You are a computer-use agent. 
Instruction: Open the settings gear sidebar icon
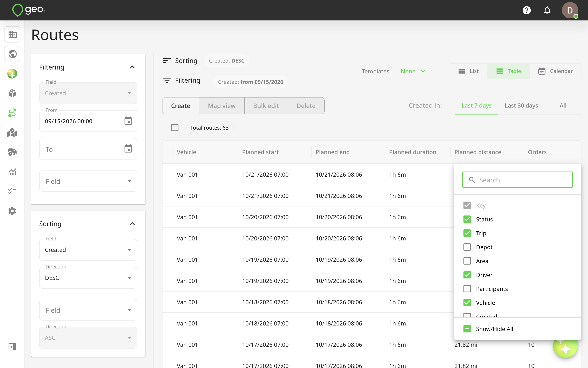coord(12,211)
